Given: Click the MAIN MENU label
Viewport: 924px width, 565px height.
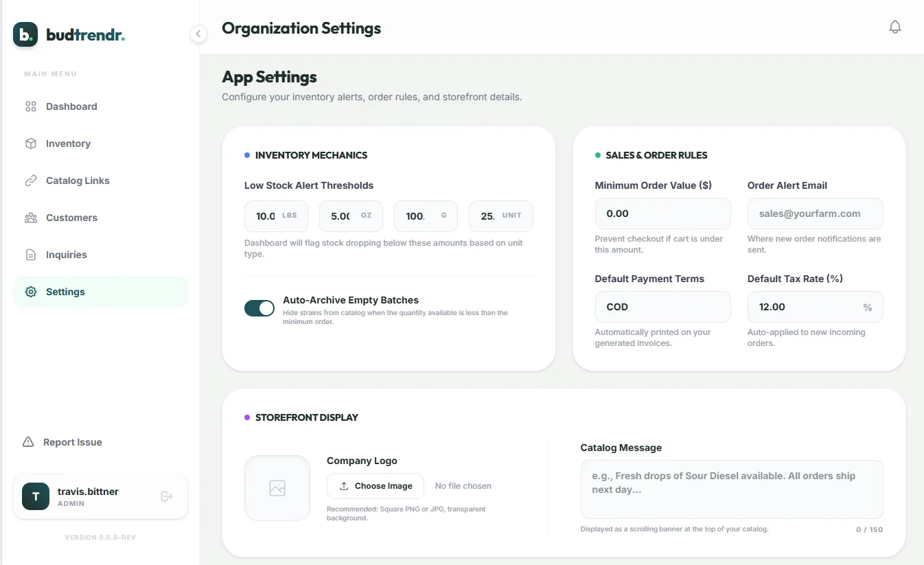Looking at the screenshot, I should tap(50, 73).
